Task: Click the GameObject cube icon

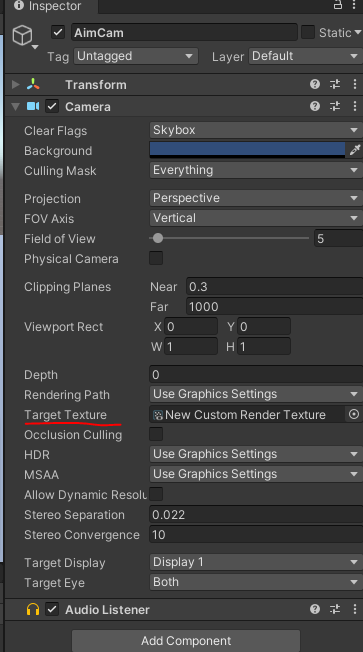Action: [22, 36]
